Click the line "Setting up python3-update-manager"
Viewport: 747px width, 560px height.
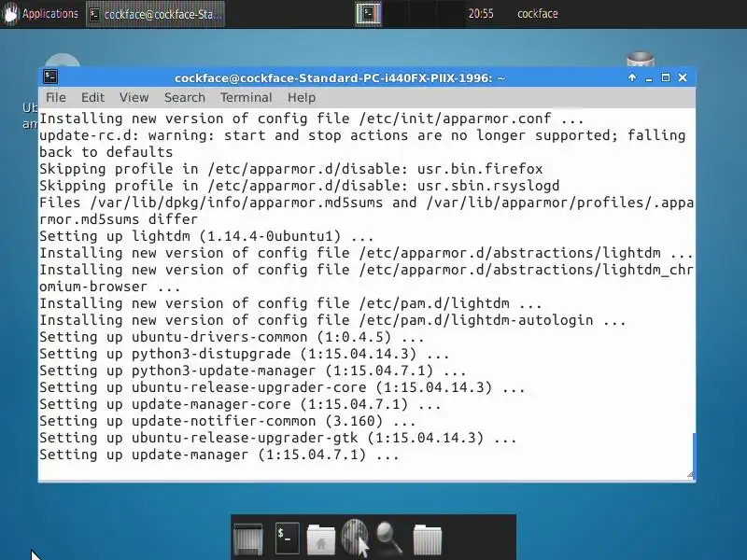coord(252,371)
